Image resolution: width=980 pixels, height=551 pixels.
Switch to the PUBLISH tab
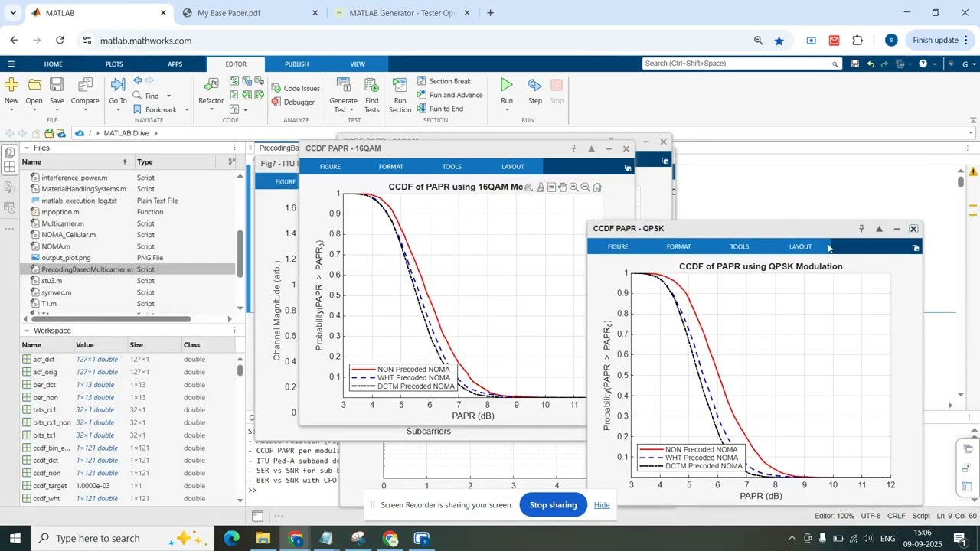(x=297, y=64)
